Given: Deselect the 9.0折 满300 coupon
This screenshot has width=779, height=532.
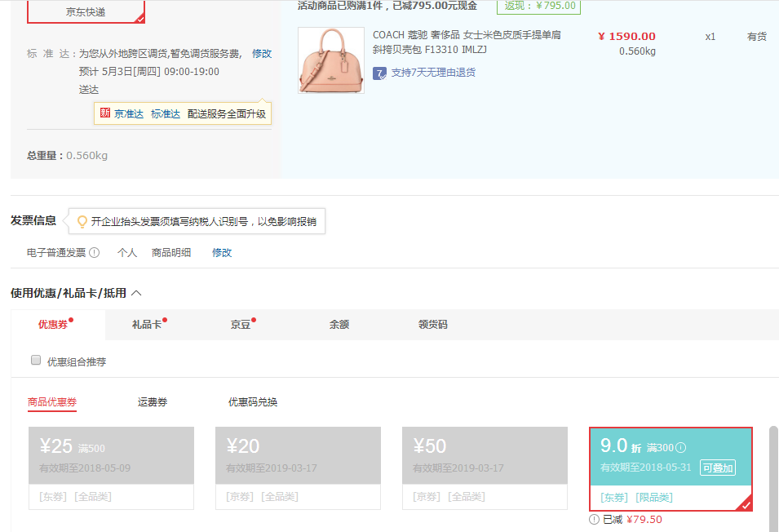Looking at the screenshot, I should tap(671, 469).
